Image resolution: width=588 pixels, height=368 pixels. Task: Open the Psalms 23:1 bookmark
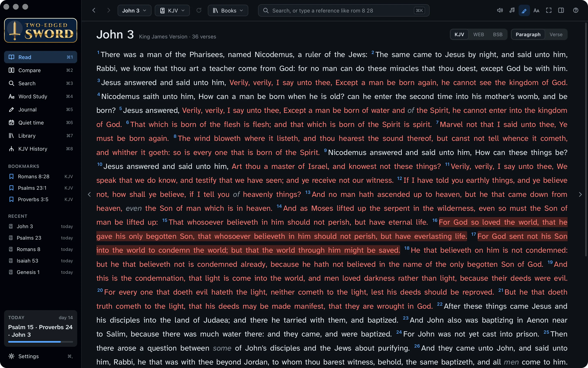41,188
